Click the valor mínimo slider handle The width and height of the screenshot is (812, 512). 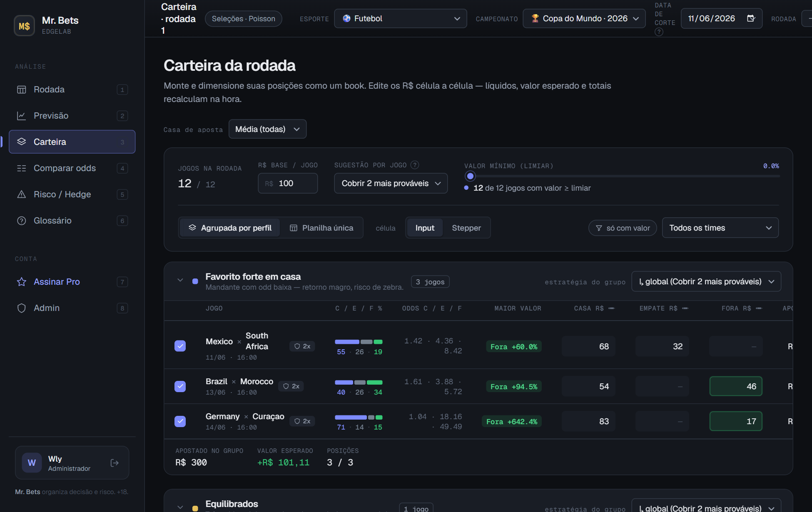pos(470,176)
